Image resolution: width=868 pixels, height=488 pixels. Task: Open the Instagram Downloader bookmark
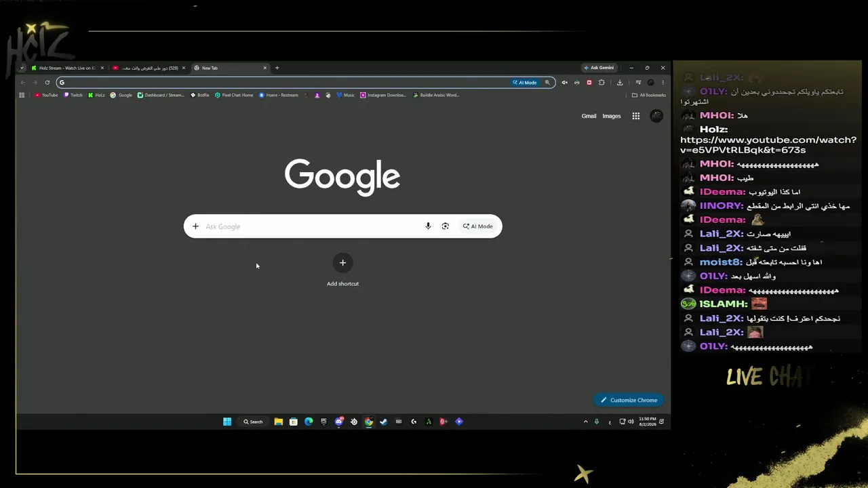[383, 95]
